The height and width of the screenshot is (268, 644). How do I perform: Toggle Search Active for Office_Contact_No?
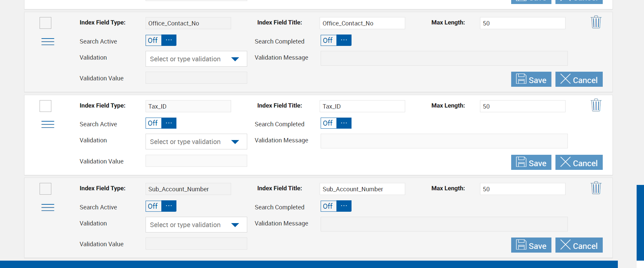tap(161, 40)
